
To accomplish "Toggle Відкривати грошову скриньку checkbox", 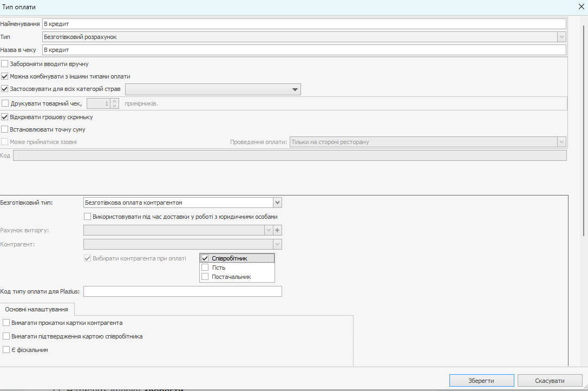I will click(x=5, y=117).
